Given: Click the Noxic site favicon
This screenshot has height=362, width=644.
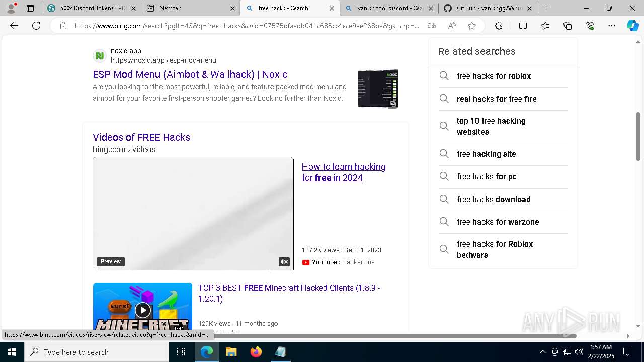Looking at the screenshot, I should point(100,56).
